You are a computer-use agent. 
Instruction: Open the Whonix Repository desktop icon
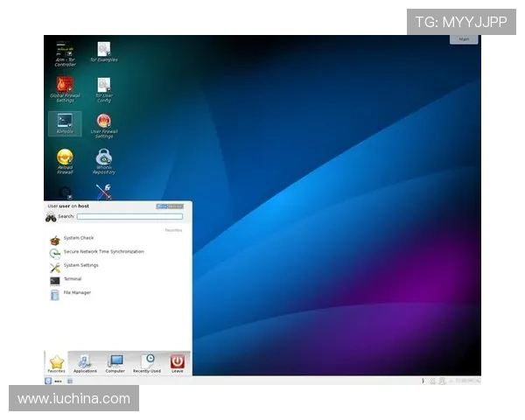click(x=103, y=158)
